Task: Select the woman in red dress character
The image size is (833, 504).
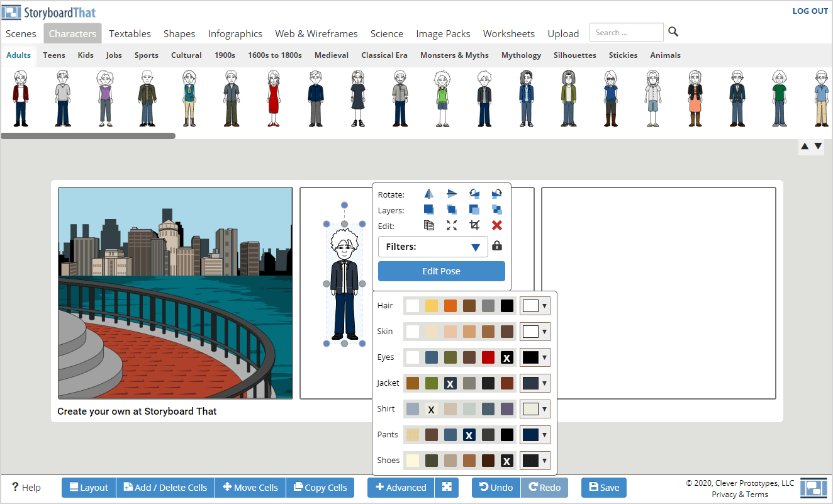Action: coord(273,99)
